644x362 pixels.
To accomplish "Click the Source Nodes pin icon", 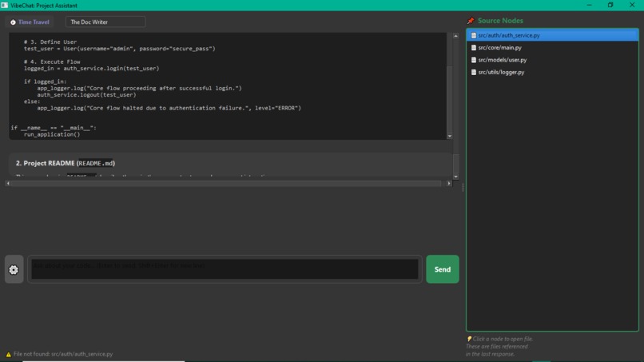I will [x=471, y=21].
